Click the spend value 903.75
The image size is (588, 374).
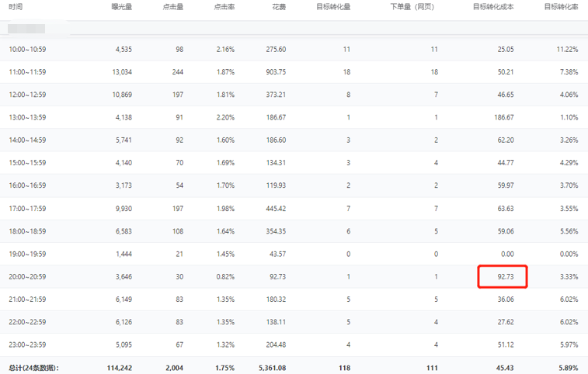click(x=276, y=72)
